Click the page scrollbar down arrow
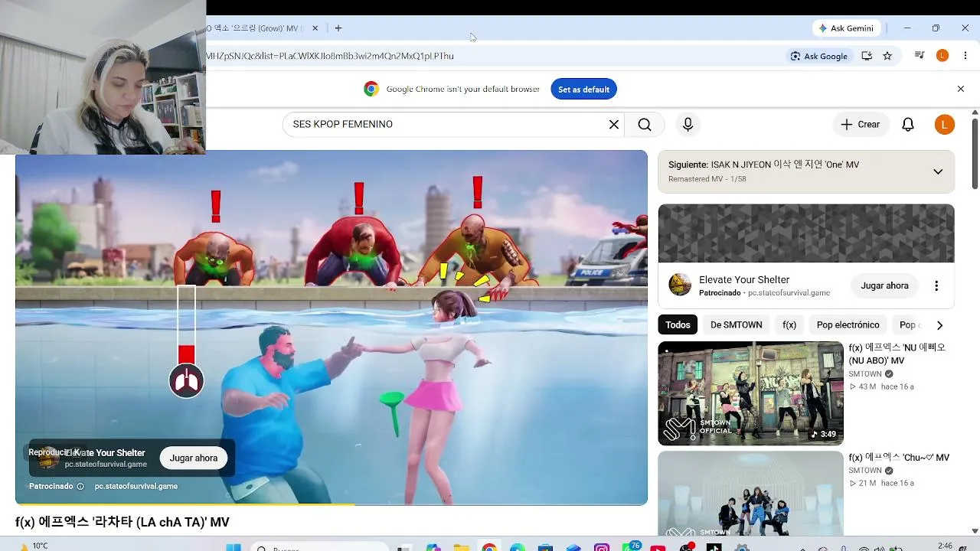The image size is (980, 551). (x=975, y=531)
